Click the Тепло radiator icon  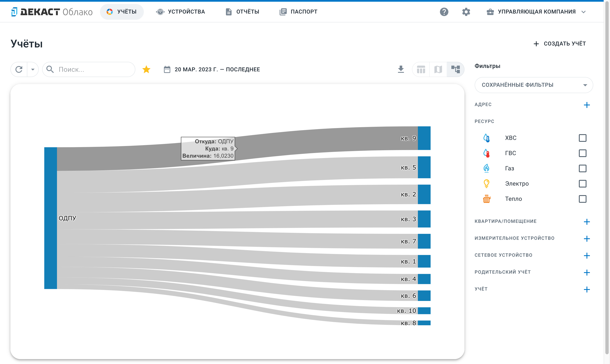click(x=486, y=199)
